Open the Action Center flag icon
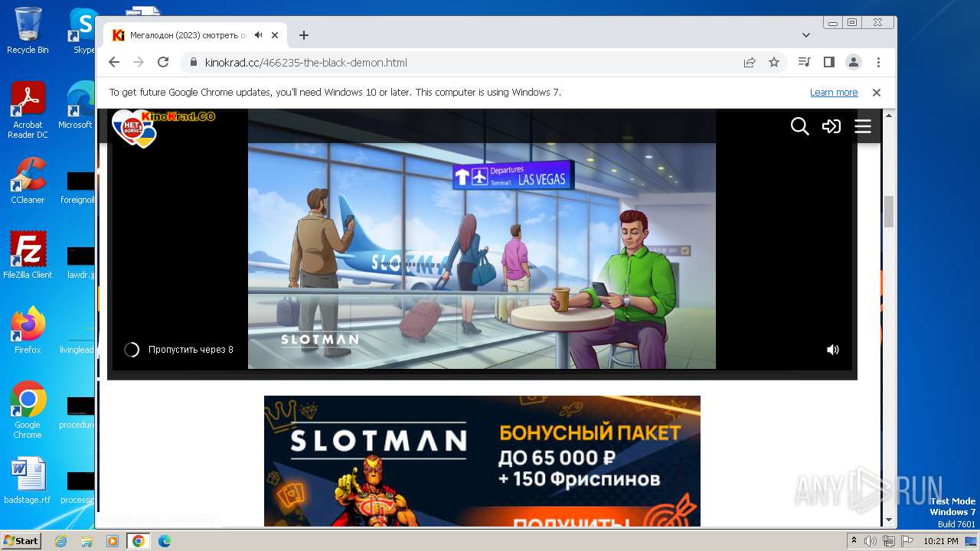The height and width of the screenshot is (551, 980). [906, 541]
